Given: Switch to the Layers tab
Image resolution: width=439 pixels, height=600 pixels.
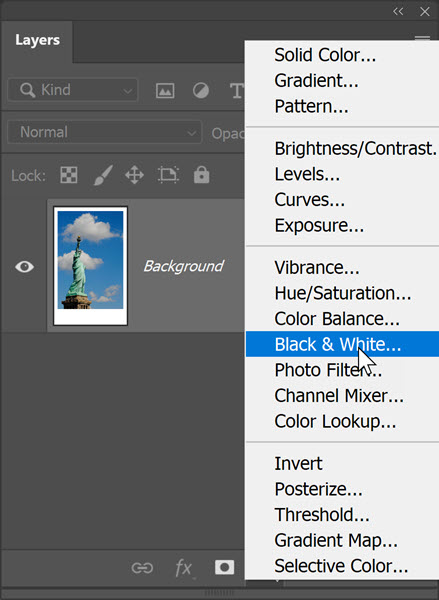Looking at the screenshot, I should pos(38,40).
